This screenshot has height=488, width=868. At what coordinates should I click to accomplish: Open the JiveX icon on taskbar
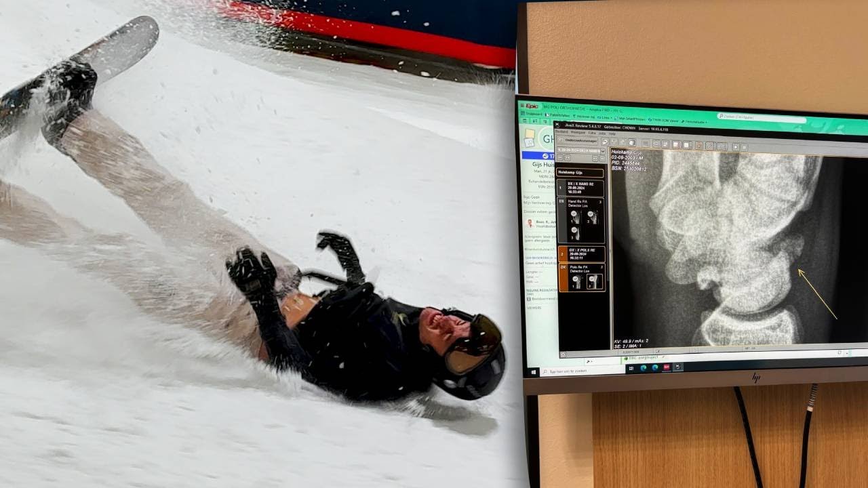pyautogui.click(x=677, y=367)
